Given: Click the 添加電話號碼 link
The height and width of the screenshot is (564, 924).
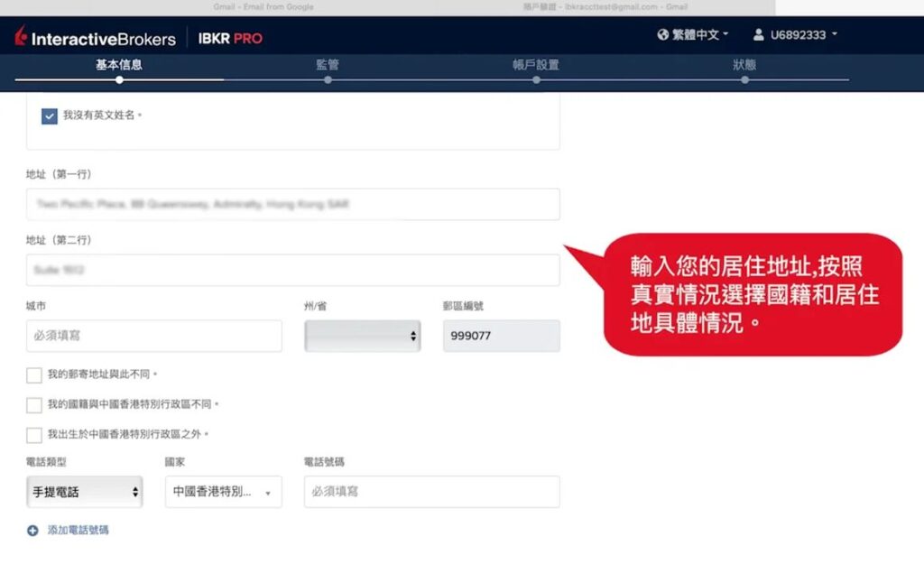Looking at the screenshot, I should tap(78, 531).
